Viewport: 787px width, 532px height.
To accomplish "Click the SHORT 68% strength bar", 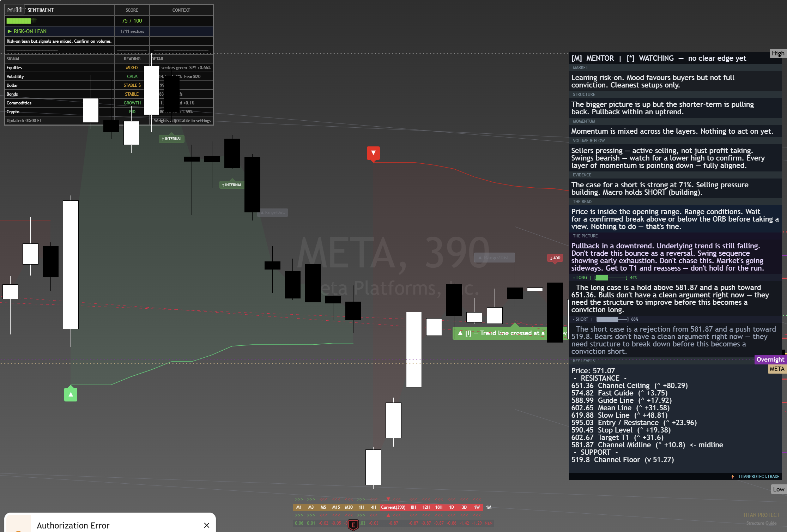I will point(612,319).
